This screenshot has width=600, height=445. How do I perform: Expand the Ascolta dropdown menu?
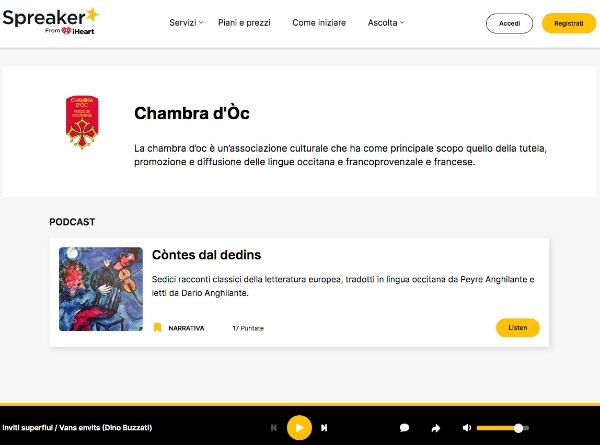pyautogui.click(x=386, y=23)
